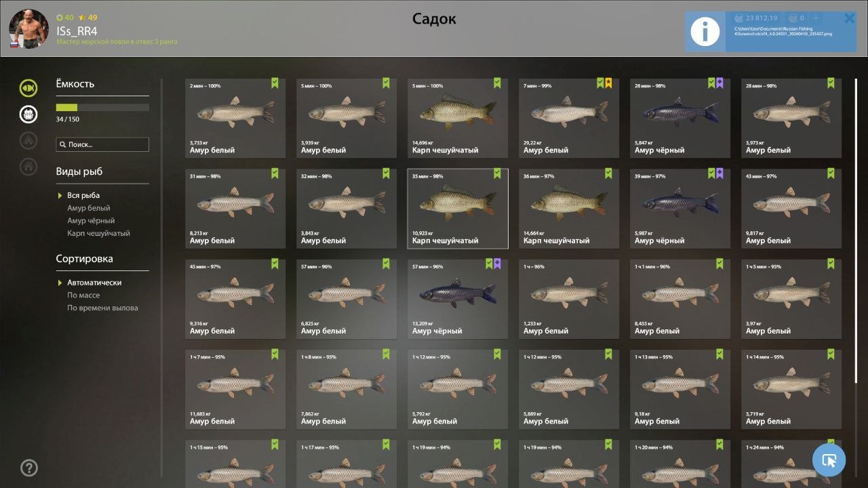Image resolution: width=868 pixels, height=488 pixels.
Task: Click the blue cursor button at bottom right
Action: (x=829, y=461)
